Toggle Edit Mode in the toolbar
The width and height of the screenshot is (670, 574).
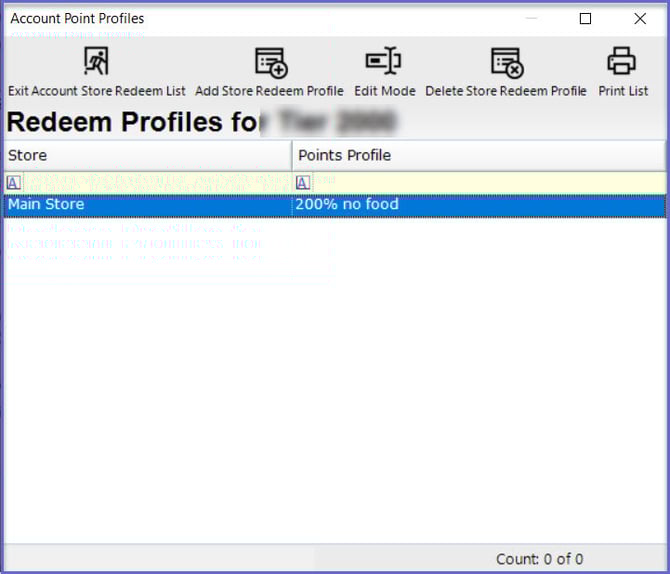click(x=384, y=63)
